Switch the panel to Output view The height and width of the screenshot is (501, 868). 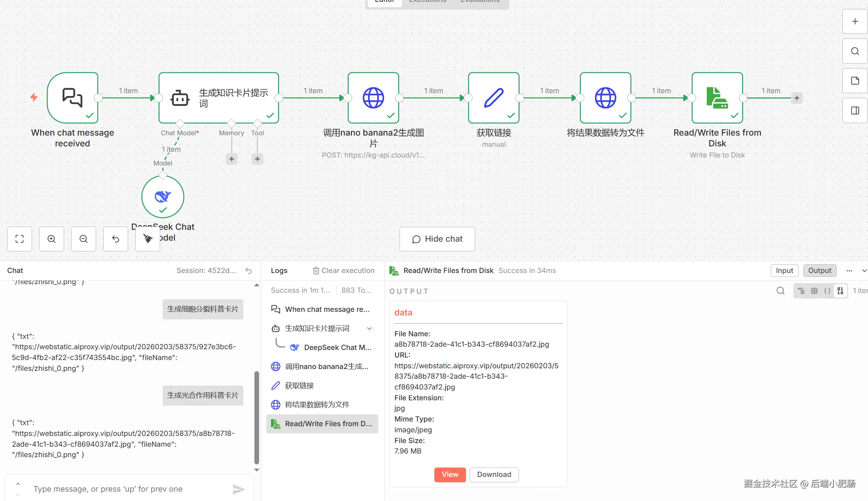pos(819,270)
